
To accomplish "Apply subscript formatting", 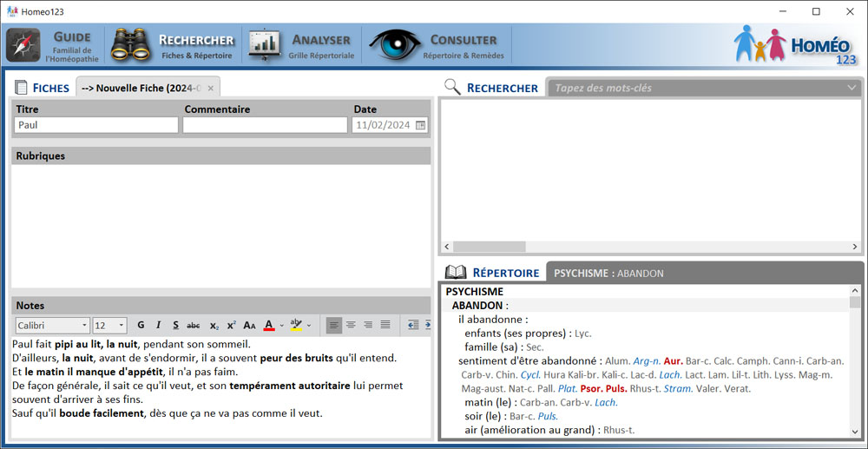I will 214,325.
